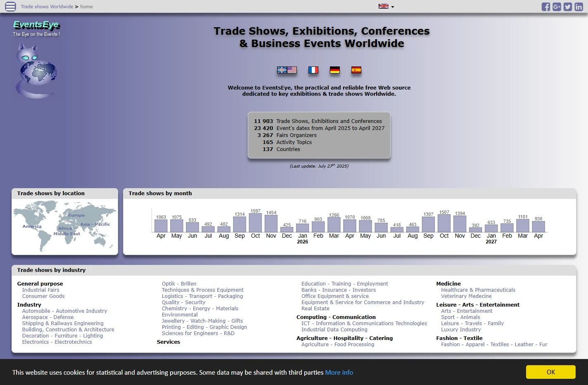This screenshot has width=588, height=385.
Task: Open Building, Construction & Architecture link
Action: (x=68, y=330)
